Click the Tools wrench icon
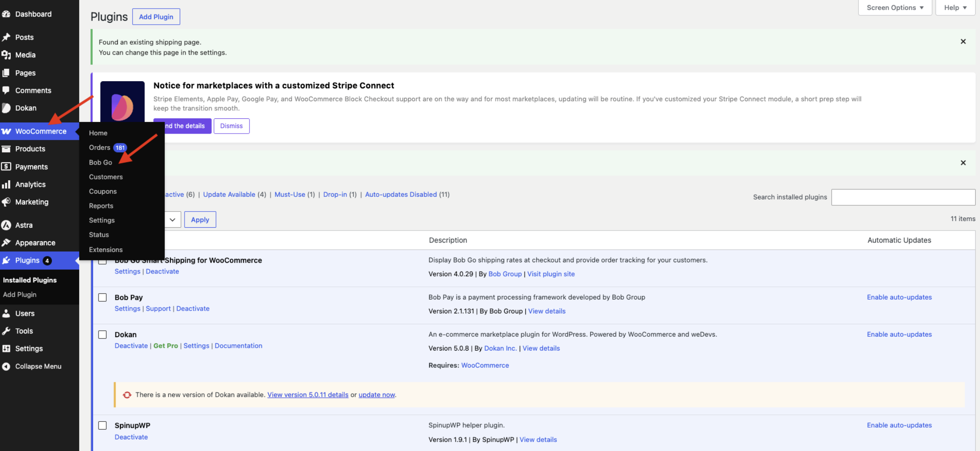 pos(6,331)
